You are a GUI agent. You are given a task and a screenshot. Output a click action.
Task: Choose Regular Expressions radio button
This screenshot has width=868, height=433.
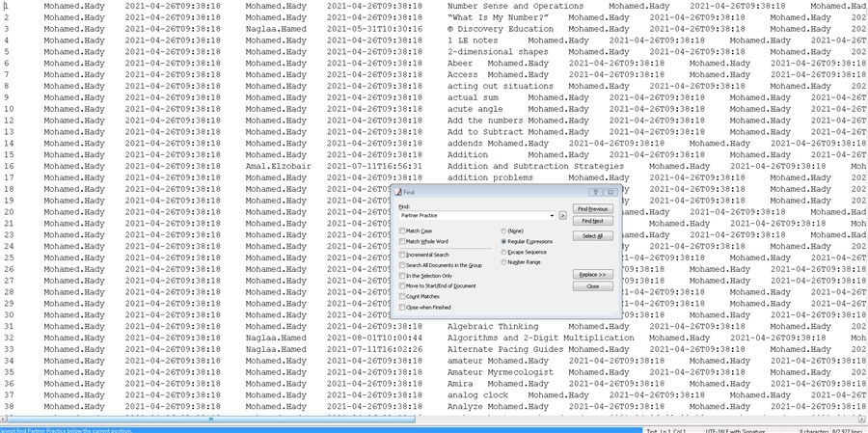pyautogui.click(x=503, y=241)
